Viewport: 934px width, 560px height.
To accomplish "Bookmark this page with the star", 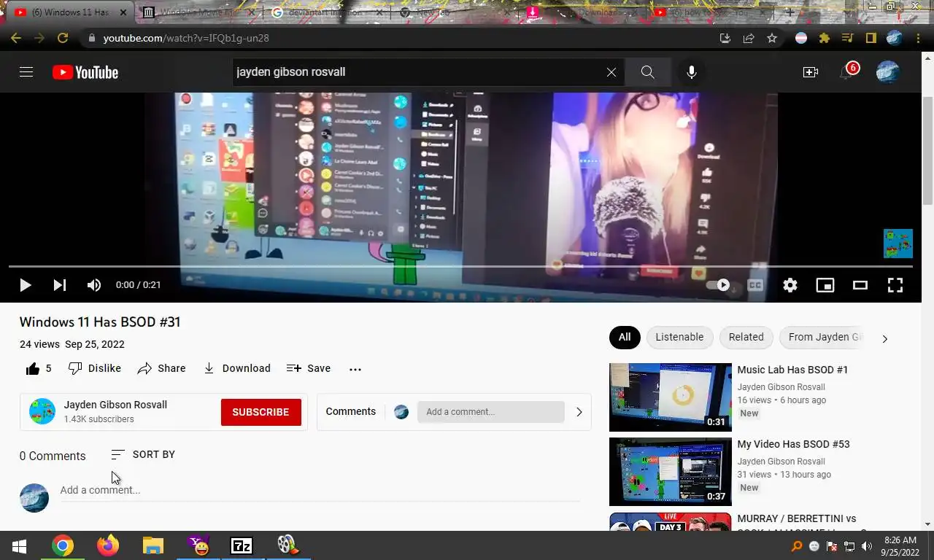I will tap(772, 38).
